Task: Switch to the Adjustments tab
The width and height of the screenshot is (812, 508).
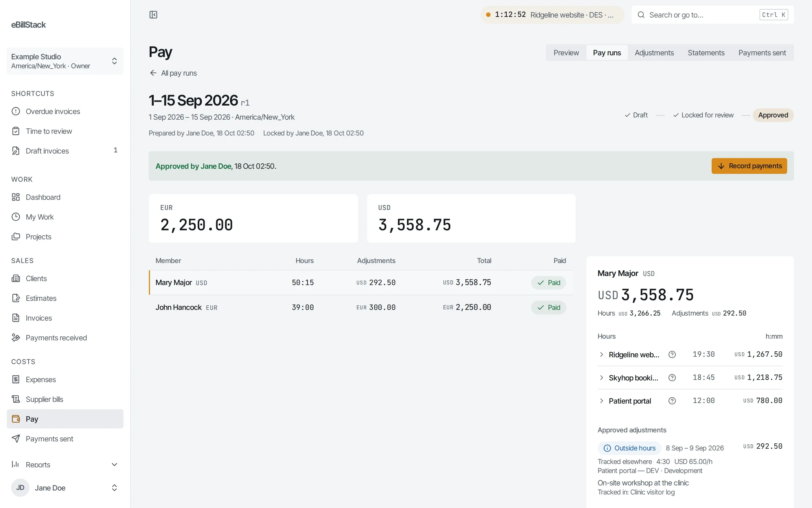Action: [x=654, y=53]
